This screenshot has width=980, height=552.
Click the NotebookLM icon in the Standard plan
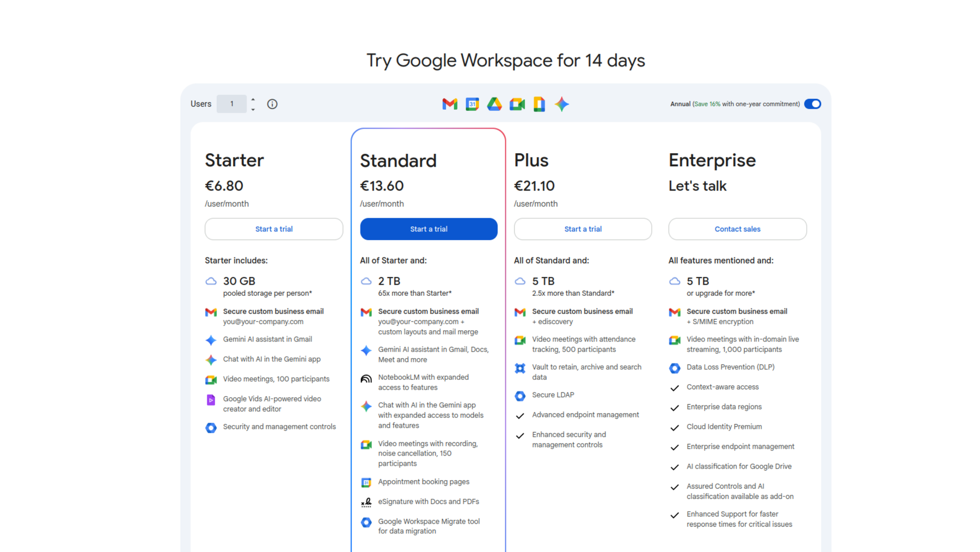point(365,378)
